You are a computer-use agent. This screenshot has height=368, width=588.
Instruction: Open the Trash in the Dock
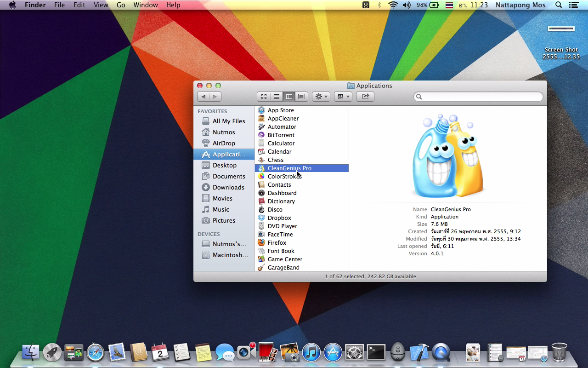point(559,353)
